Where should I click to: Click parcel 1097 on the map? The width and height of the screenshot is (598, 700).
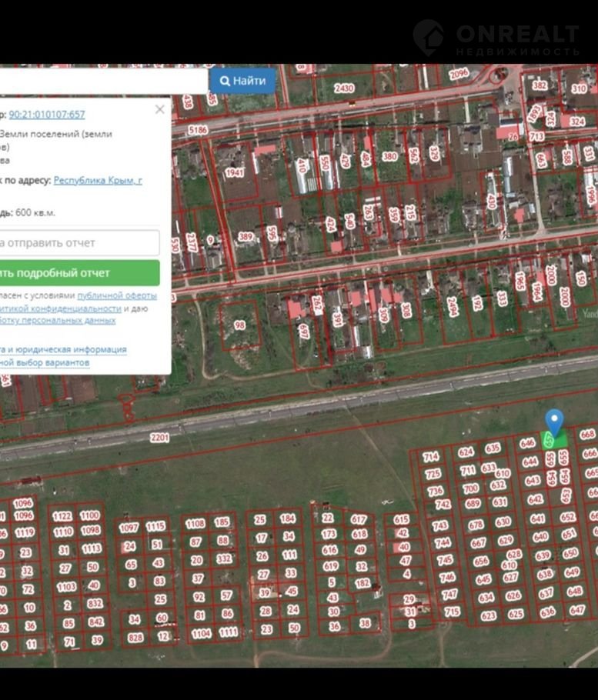click(129, 528)
